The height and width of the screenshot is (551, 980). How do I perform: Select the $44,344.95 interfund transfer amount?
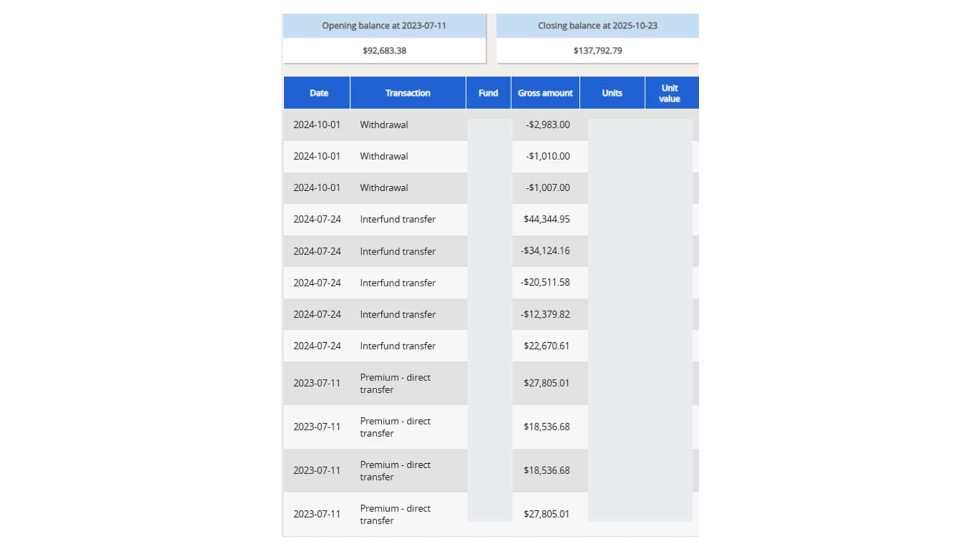click(x=546, y=219)
